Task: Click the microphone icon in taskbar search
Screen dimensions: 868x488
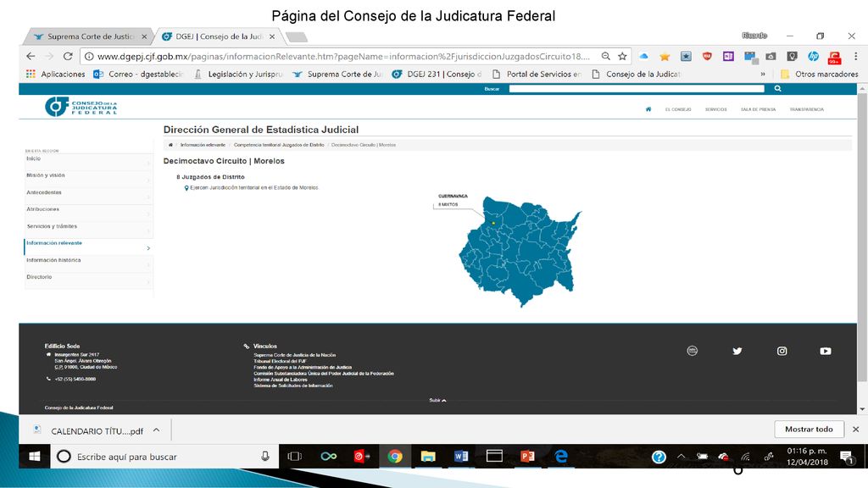Action: pos(265,457)
